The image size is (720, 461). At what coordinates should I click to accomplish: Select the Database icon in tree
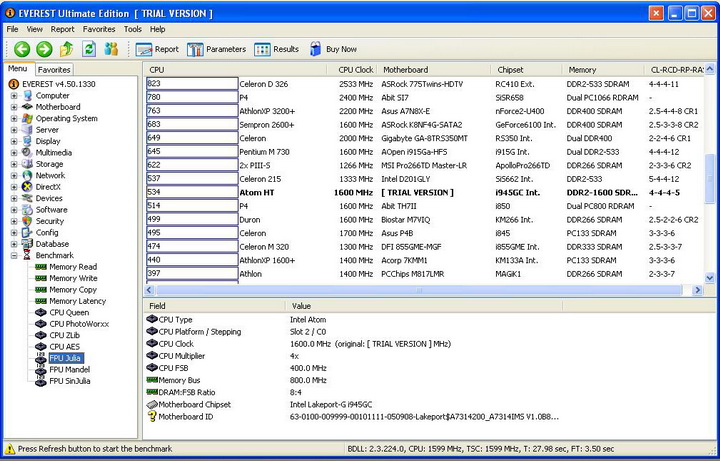[28, 244]
